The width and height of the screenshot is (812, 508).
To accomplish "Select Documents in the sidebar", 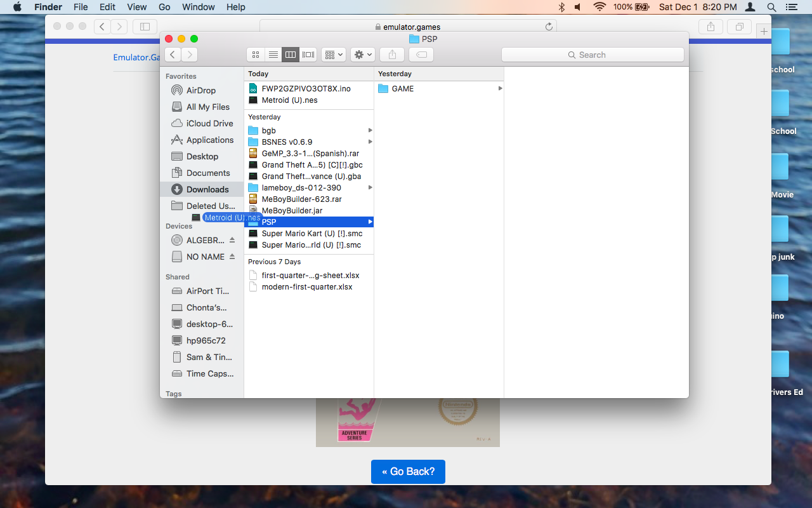I will [202, 173].
